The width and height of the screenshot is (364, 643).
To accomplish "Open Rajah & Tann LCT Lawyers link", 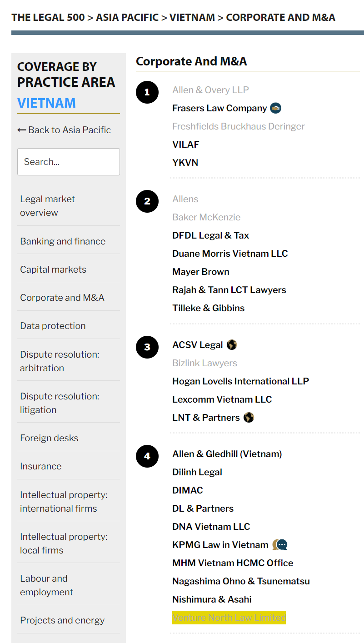I will (229, 290).
